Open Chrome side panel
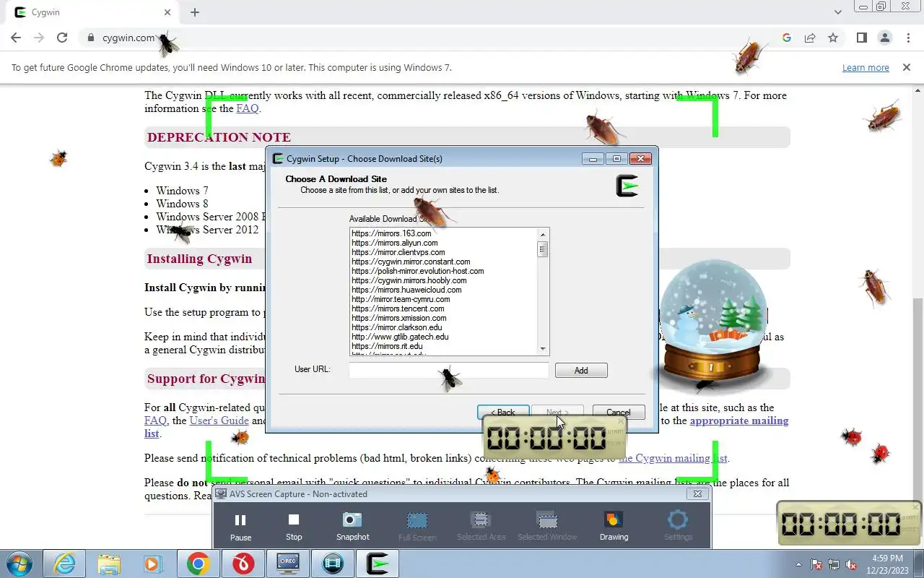The width and height of the screenshot is (924, 578). (x=861, y=38)
